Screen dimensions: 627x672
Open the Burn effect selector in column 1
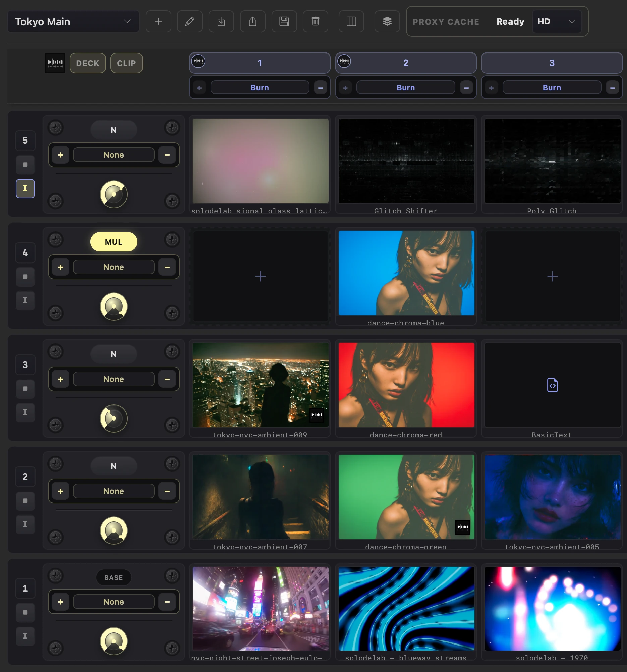260,88
